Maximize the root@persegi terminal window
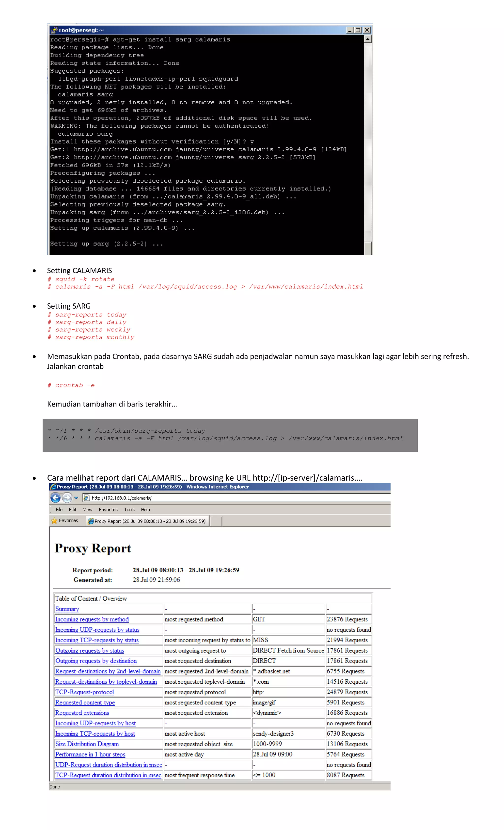 pyautogui.click(x=358, y=30)
